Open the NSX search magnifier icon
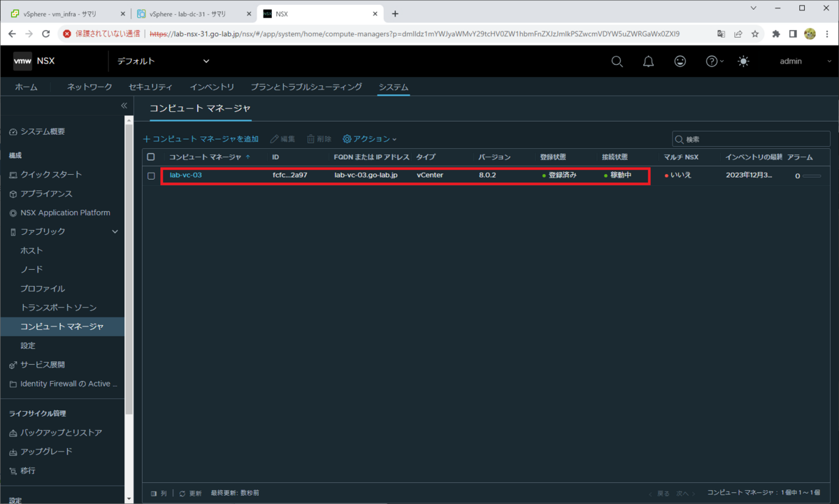 (x=617, y=62)
